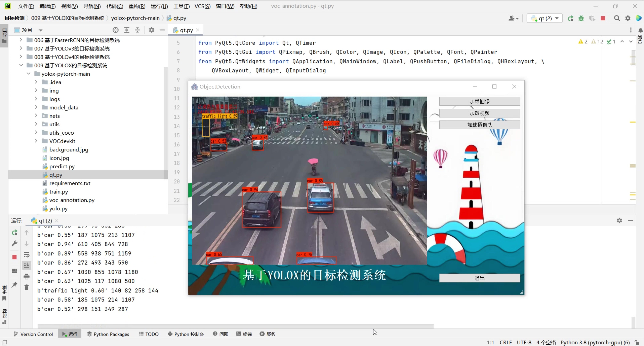Screen dimensions: 644x346
Task: Click the Debug bug icon in toolbar
Action: pos(581,18)
